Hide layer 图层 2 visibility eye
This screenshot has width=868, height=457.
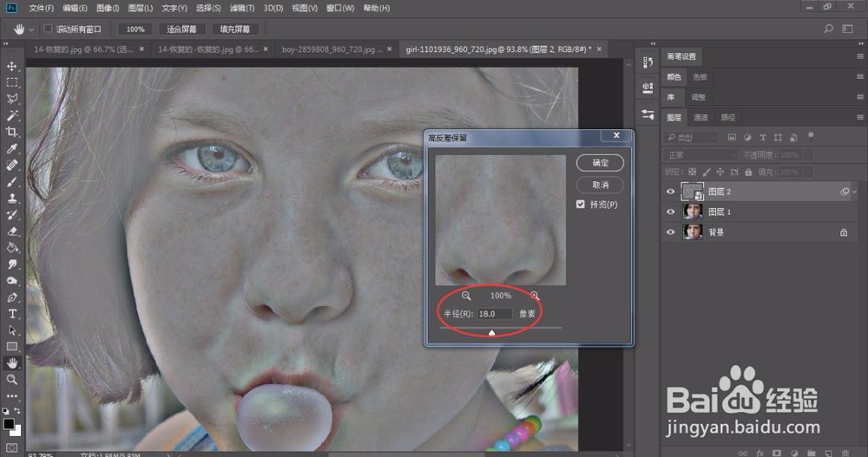pos(670,192)
